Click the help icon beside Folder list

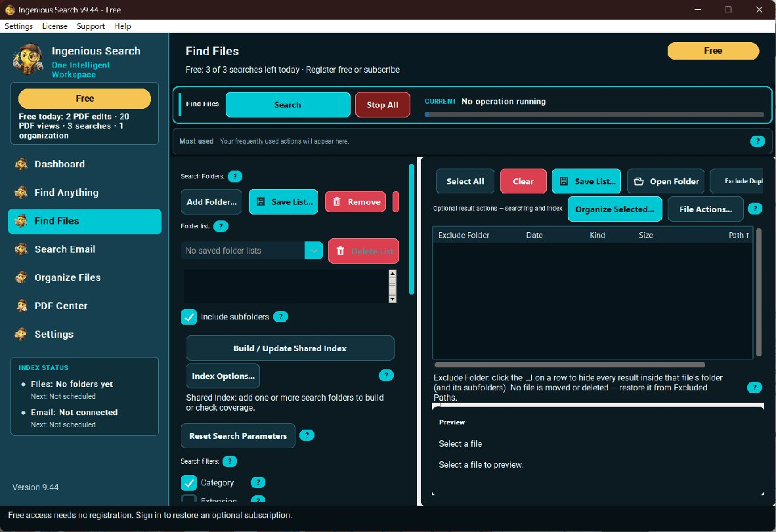(x=221, y=226)
